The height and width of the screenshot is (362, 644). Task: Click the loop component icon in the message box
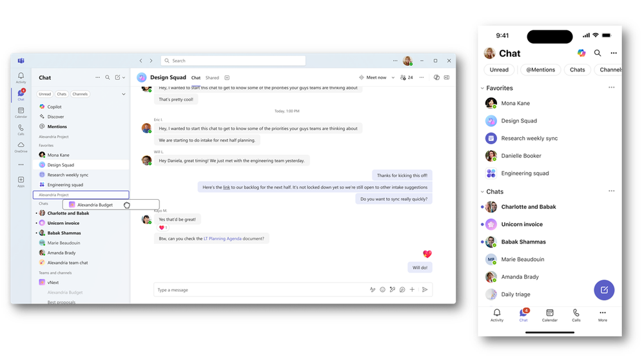point(402,290)
